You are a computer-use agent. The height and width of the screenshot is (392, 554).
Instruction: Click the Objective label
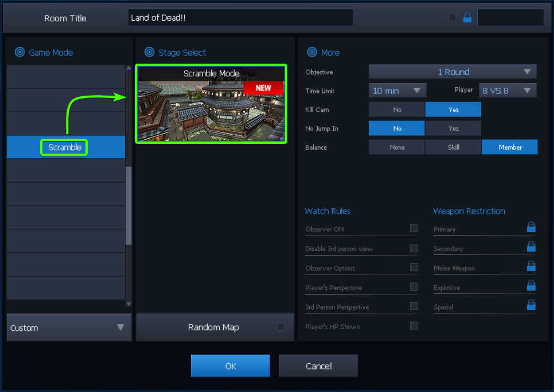point(319,72)
